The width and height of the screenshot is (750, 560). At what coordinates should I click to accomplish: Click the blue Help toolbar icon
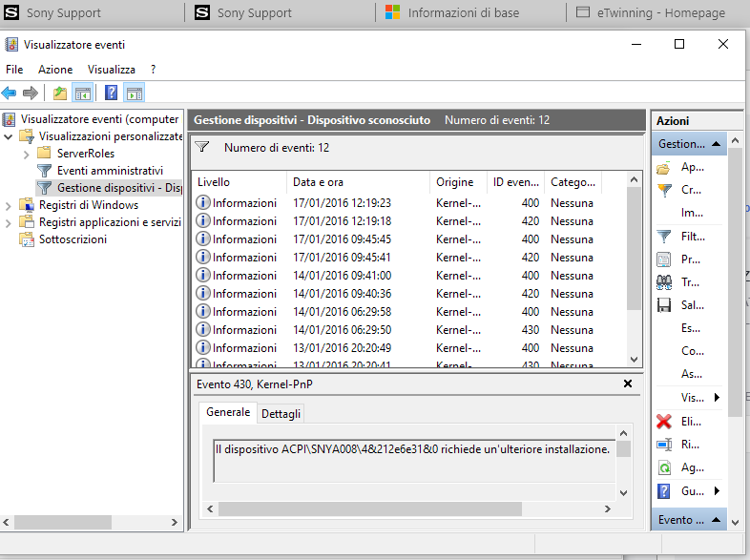(111, 93)
